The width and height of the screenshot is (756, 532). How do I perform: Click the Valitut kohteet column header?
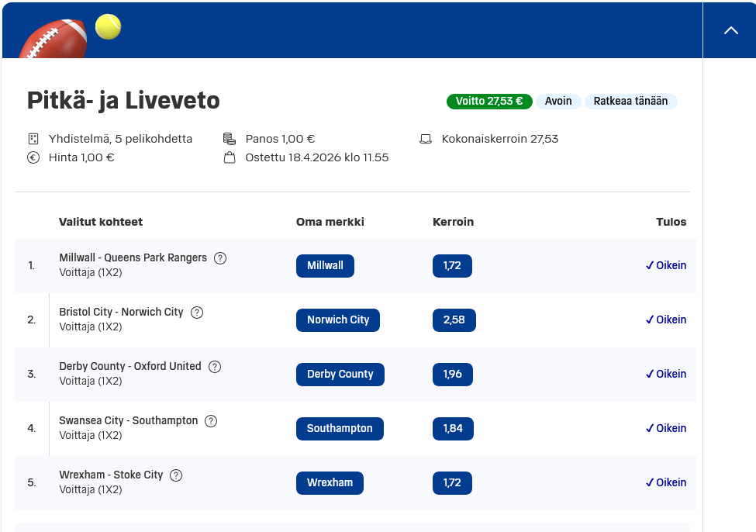point(101,222)
